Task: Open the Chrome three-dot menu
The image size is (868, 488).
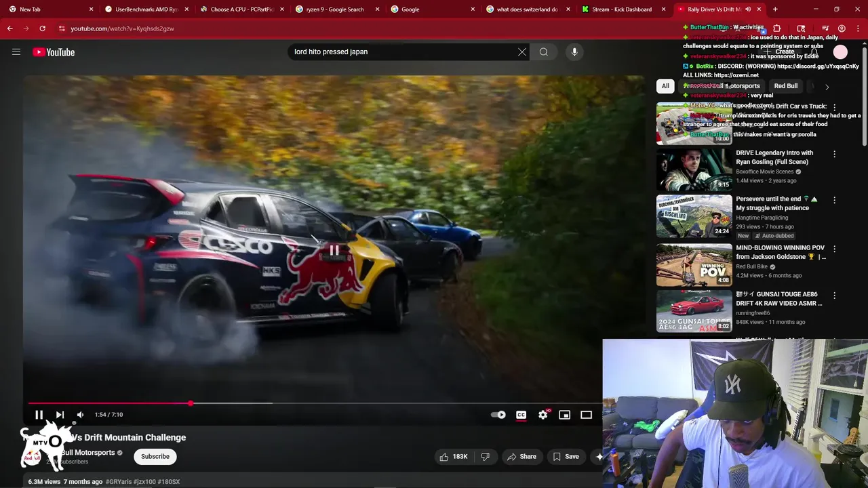Action: 858,28
